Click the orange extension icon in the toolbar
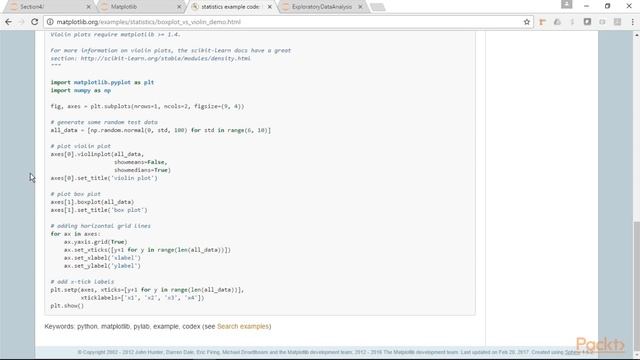This screenshot has width=640, height=360. tap(542, 22)
